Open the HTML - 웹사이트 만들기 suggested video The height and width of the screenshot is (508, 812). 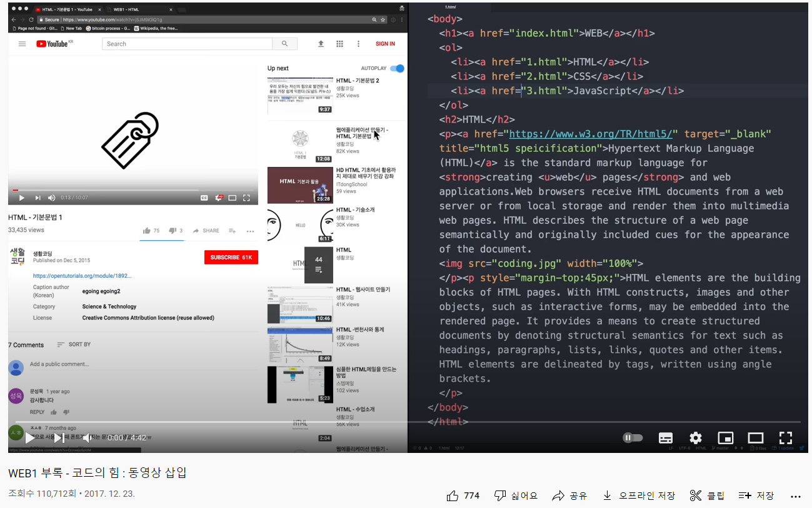[300, 305]
